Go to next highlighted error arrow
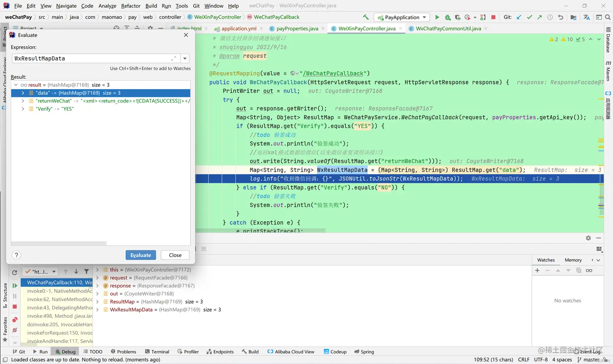 [599, 39]
